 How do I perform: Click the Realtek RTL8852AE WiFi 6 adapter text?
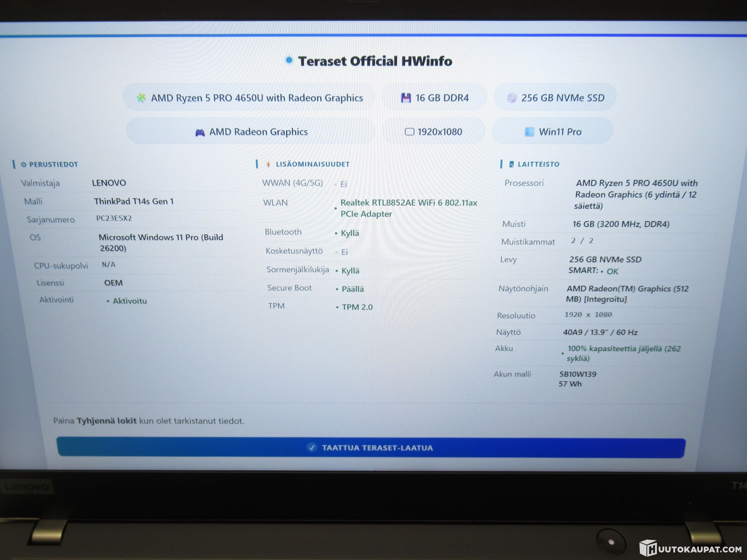tap(409, 208)
